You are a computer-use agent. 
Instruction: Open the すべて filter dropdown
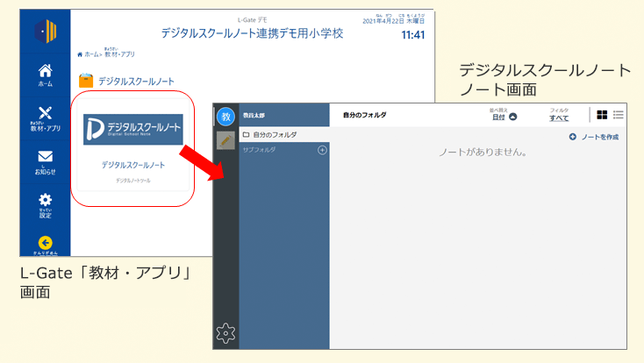click(559, 117)
